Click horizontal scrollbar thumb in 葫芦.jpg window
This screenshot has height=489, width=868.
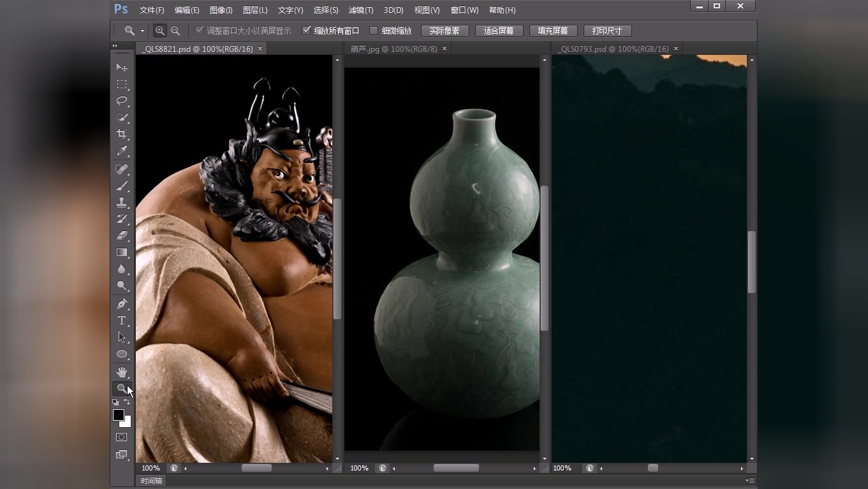[x=456, y=468]
